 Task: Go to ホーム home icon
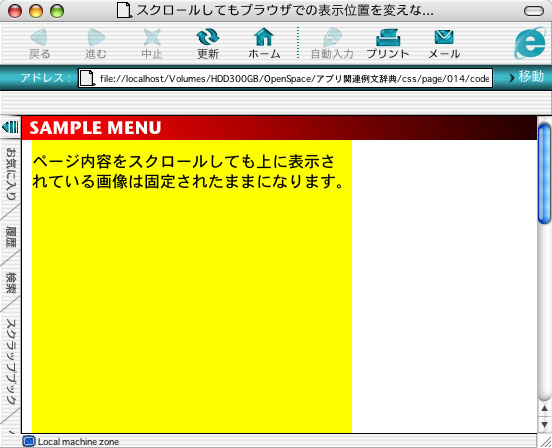[x=264, y=37]
